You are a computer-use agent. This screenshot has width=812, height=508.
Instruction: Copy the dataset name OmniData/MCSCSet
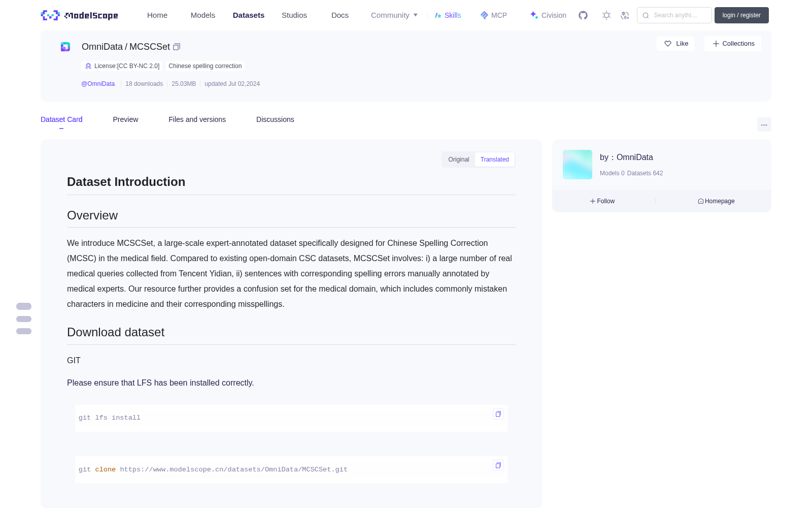click(177, 47)
